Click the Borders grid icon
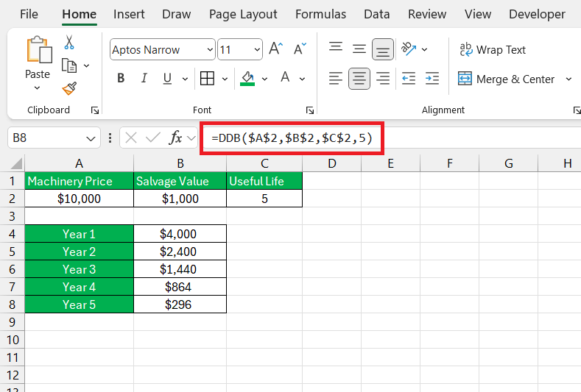The image size is (581, 392). (207, 79)
